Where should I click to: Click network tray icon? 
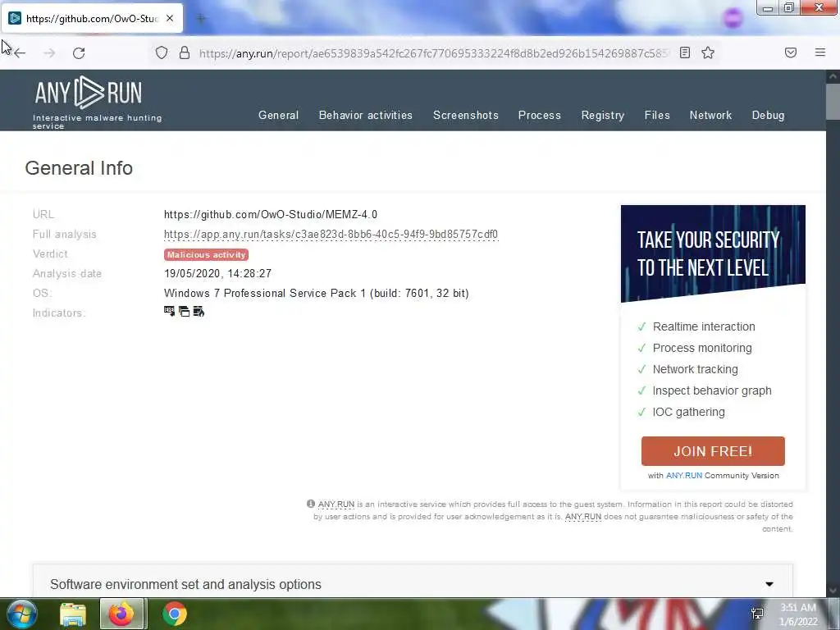click(757, 614)
